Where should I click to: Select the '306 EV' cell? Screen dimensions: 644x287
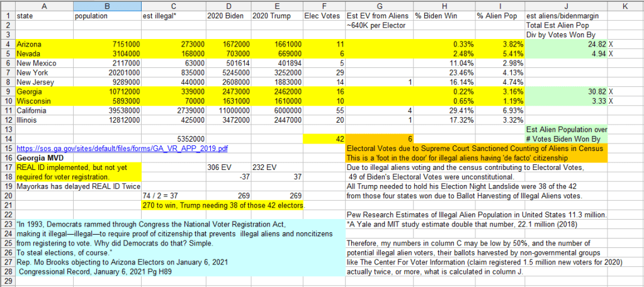pyautogui.click(x=228, y=167)
